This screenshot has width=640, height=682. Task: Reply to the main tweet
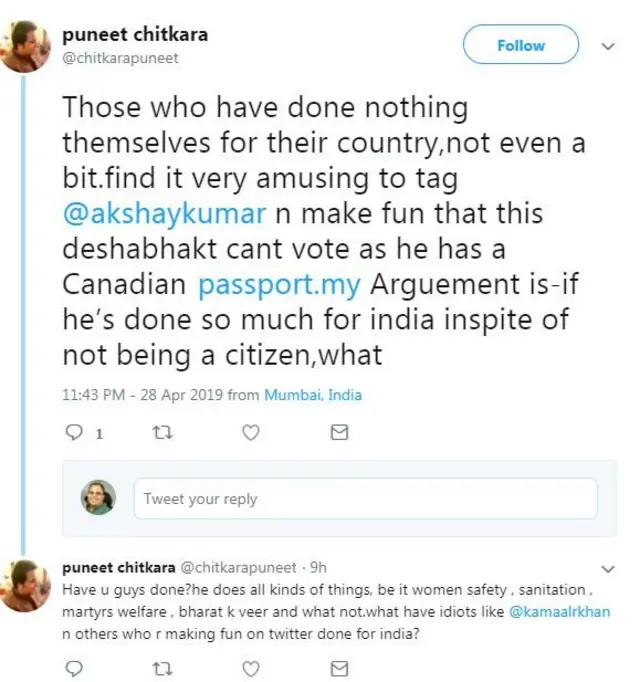72,433
